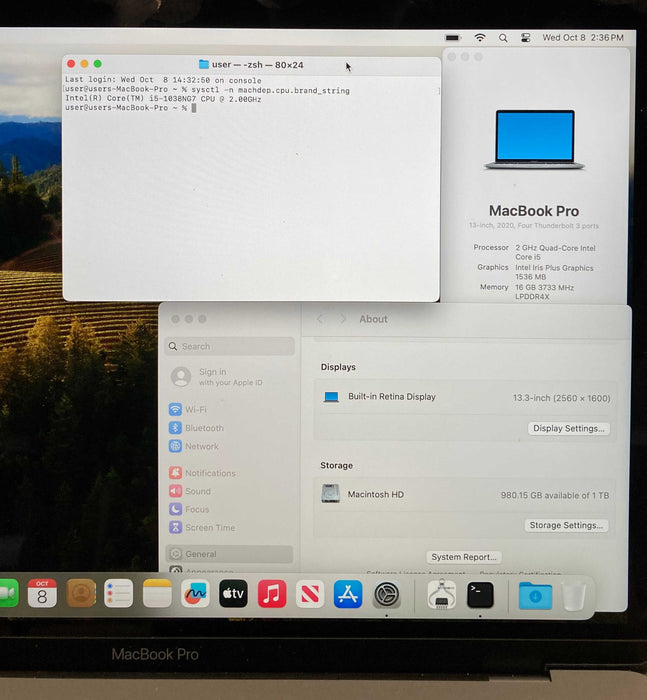Open the Trash in the Dock
The height and width of the screenshot is (700, 647).
pyautogui.click(x=574, y=596)
